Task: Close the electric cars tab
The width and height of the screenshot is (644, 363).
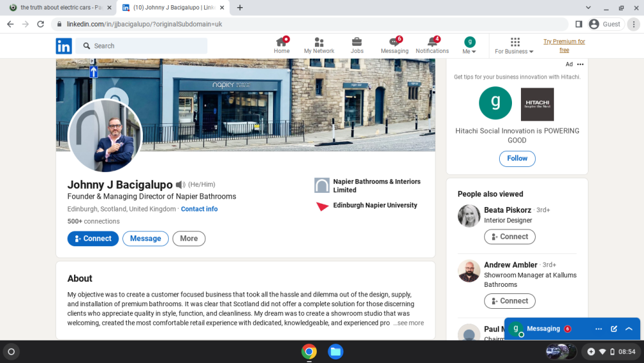Action: point(109,7)
